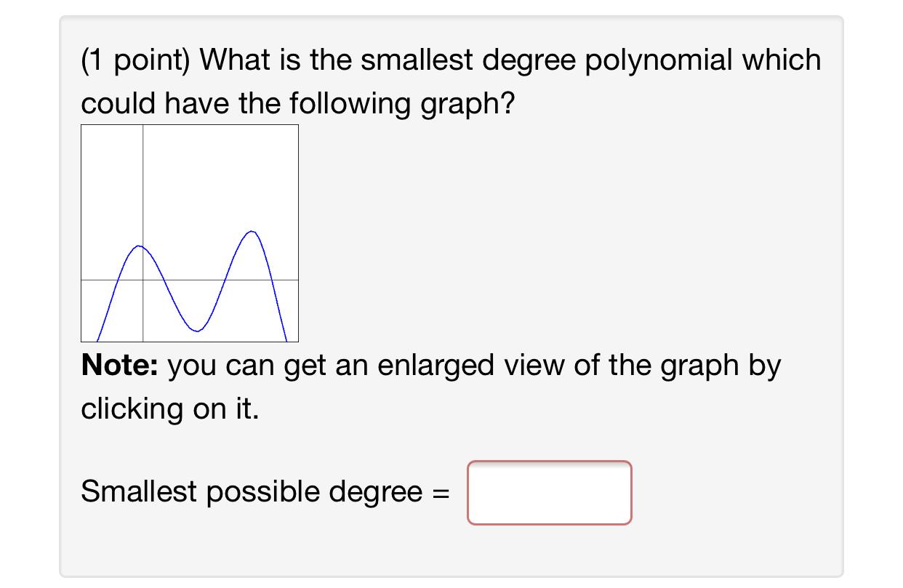
Task: Click the origin of the graph axes
Action: pyautogui.click(x=143, y=279)
